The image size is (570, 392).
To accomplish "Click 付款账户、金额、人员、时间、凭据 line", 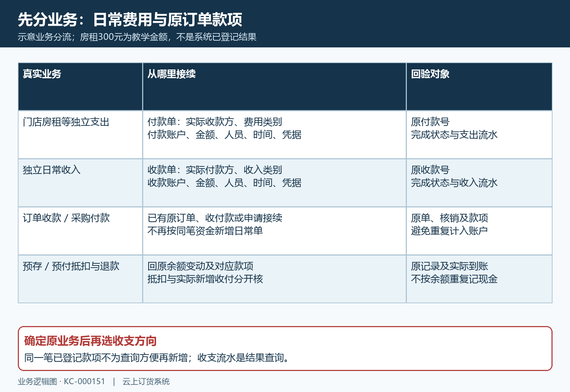I will point(224,135).
